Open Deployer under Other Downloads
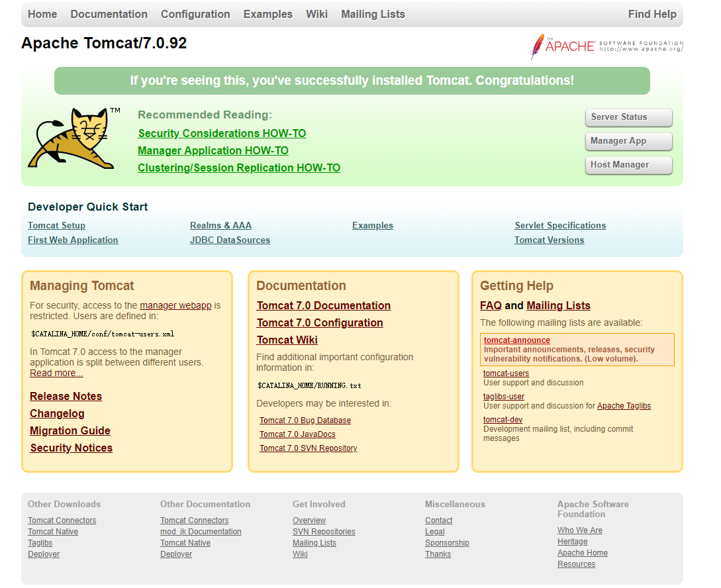 44,554
